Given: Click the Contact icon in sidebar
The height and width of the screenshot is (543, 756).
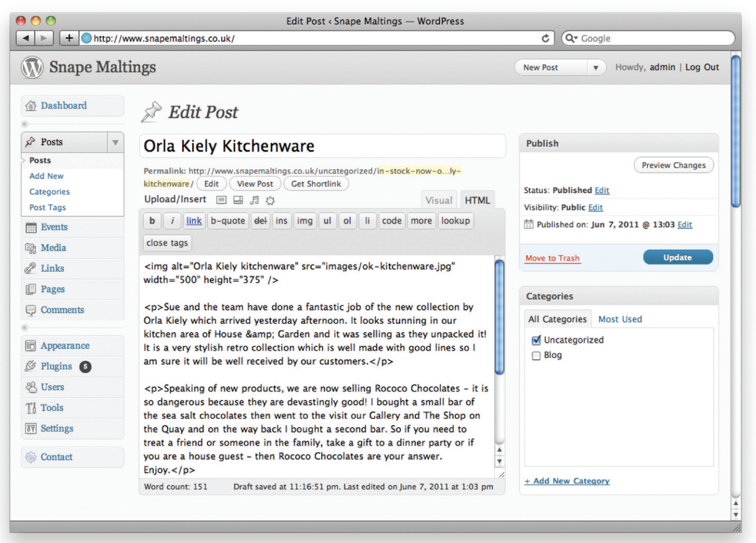Looking at the screenshot, I should tap(31, 457).
